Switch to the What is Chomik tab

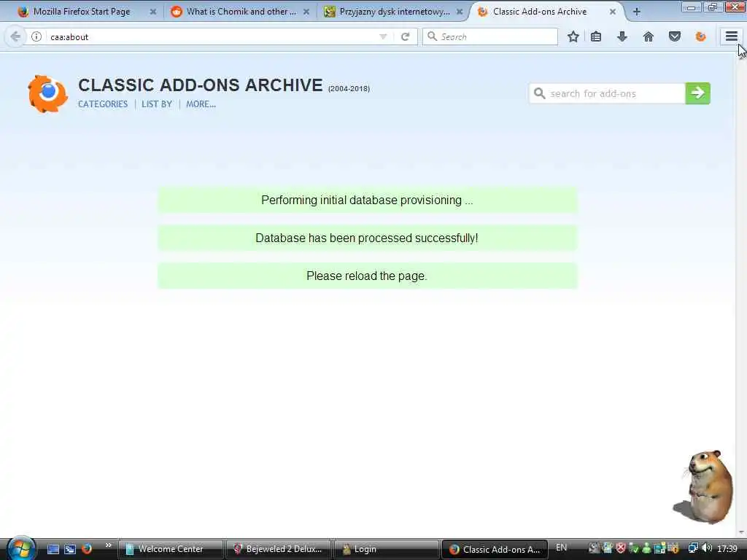pyautogui.click(x=241, y=12)
